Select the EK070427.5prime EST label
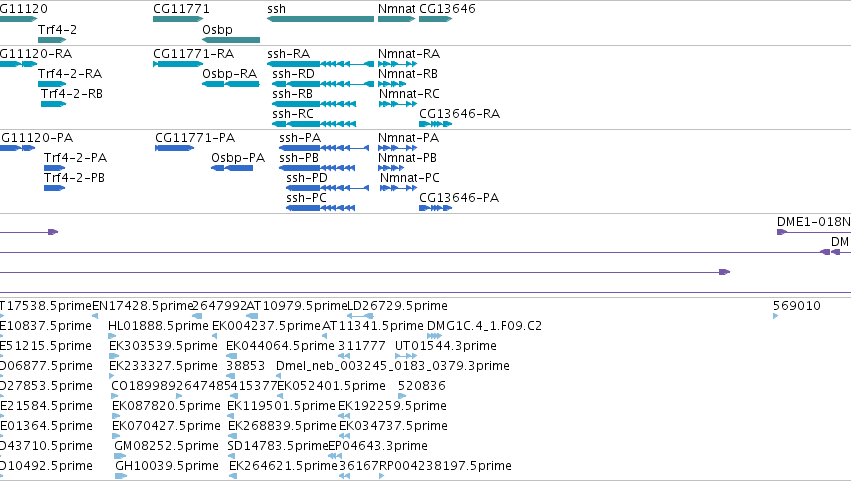Image resolution: width=851 pixels, height=481 pixels. (166, 427)
